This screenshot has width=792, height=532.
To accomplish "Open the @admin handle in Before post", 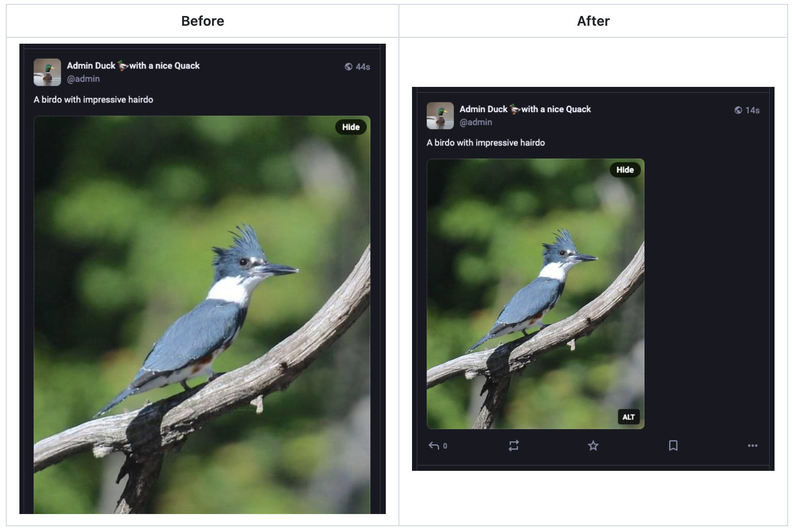I will 83,79.
